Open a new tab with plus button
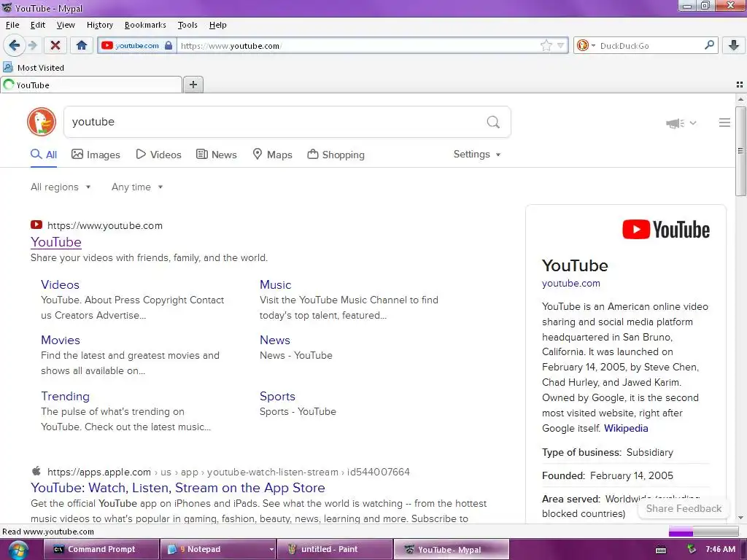The width and height of the screenshot is (747, 560). (193, 85)
